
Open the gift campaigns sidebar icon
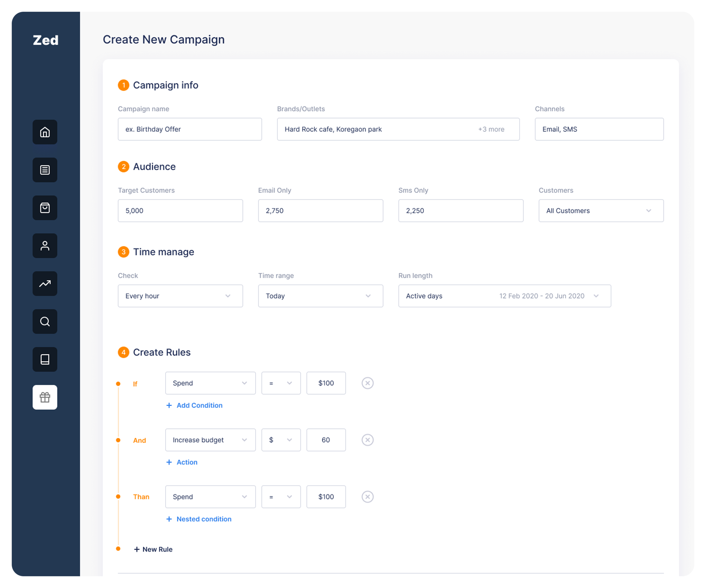(45, 398)
